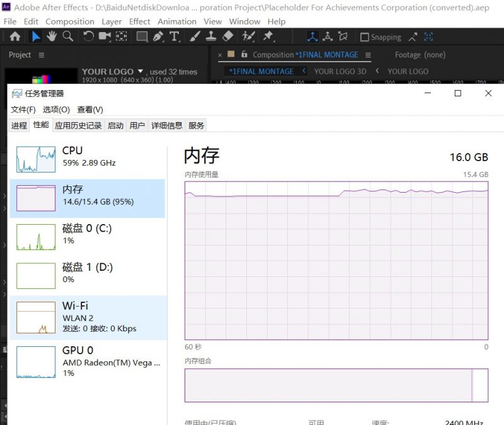Open the Project panel menu
The height and width of the screenshot is (425, 504).
[42, 55]
